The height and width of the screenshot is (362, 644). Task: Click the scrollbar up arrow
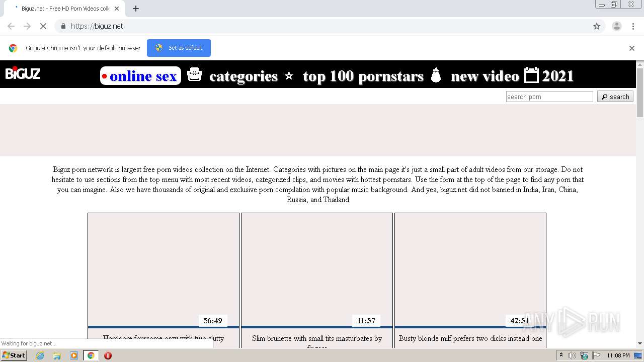coord(640,64)
